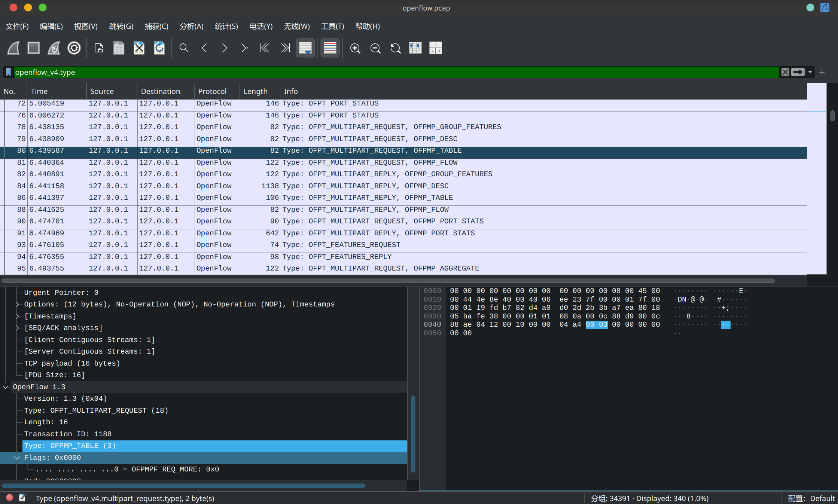Open the 分析(A) menu

click(x=191, y=26)
